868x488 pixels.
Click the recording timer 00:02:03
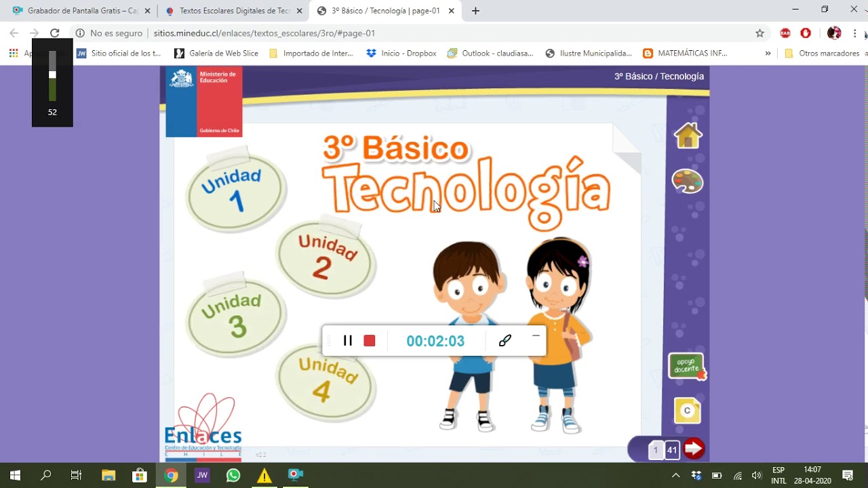(435, 341)
